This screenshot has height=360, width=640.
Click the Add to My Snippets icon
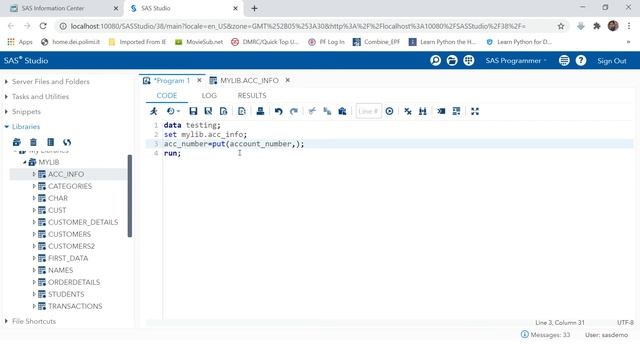click(x=223, y=111)
